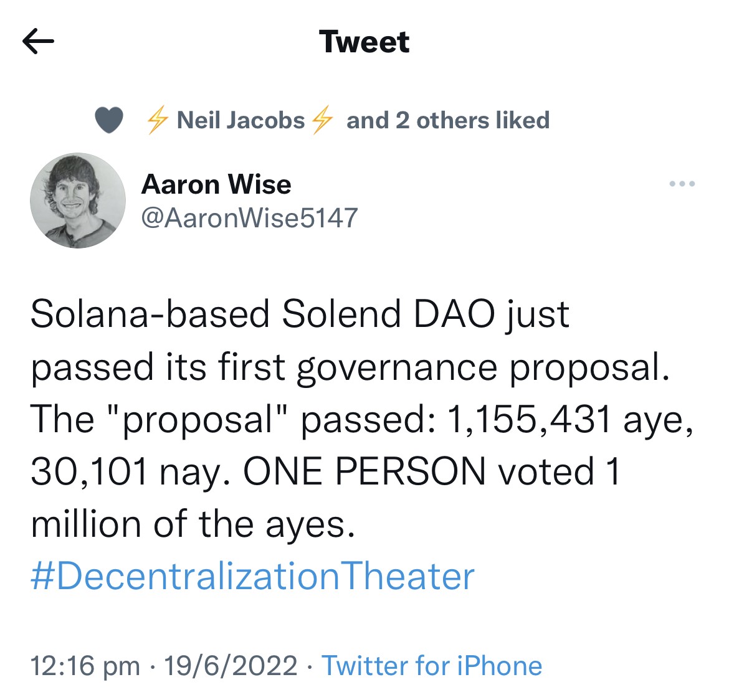Open the #DecentralizationTheater hashtag
This screenshot has width=729, height=700.
coord(251,577)
